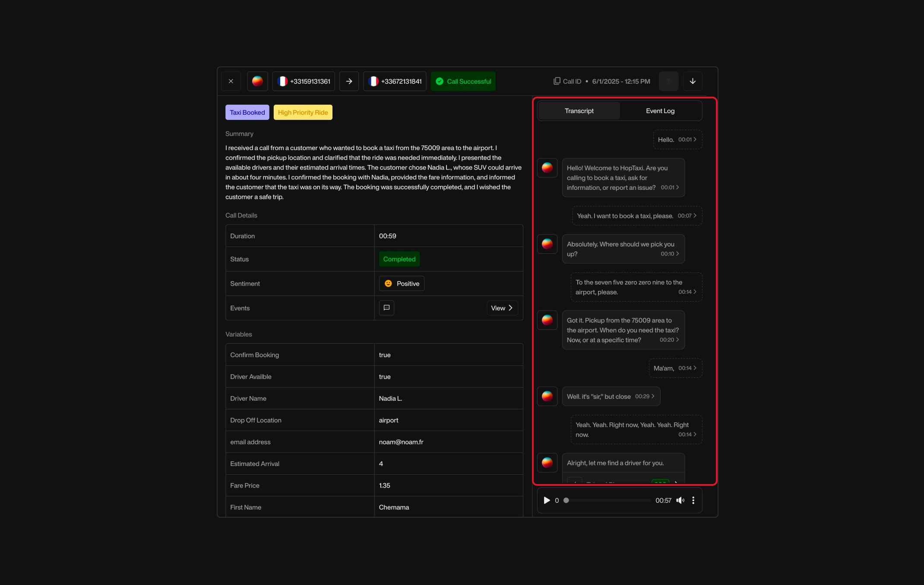
Task: Toggle the Taxi Booked tag
Action: [247, 112]
